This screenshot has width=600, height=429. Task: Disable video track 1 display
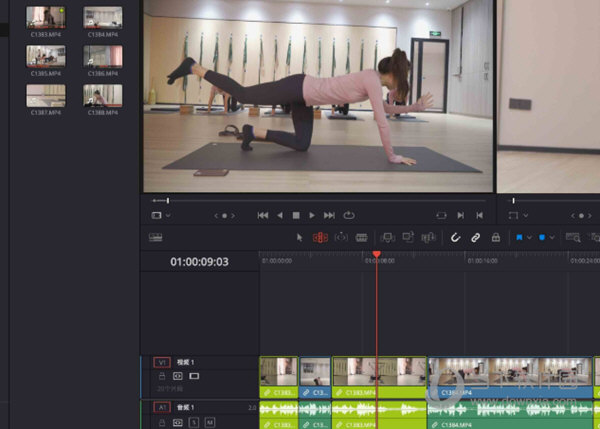[x=194, y=376]
